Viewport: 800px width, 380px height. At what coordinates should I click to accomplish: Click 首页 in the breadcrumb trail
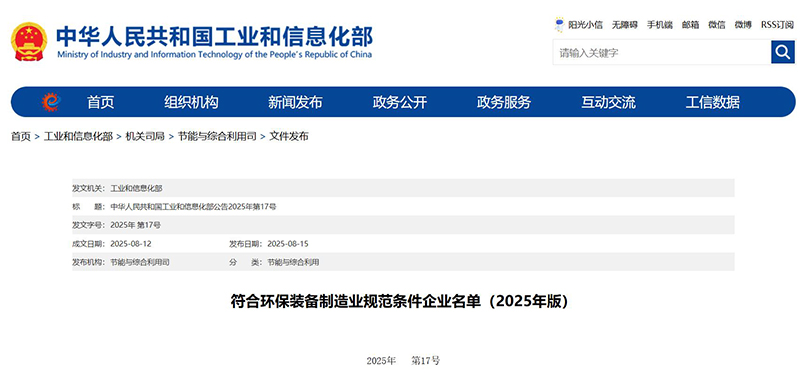click(x=21, y=136)
